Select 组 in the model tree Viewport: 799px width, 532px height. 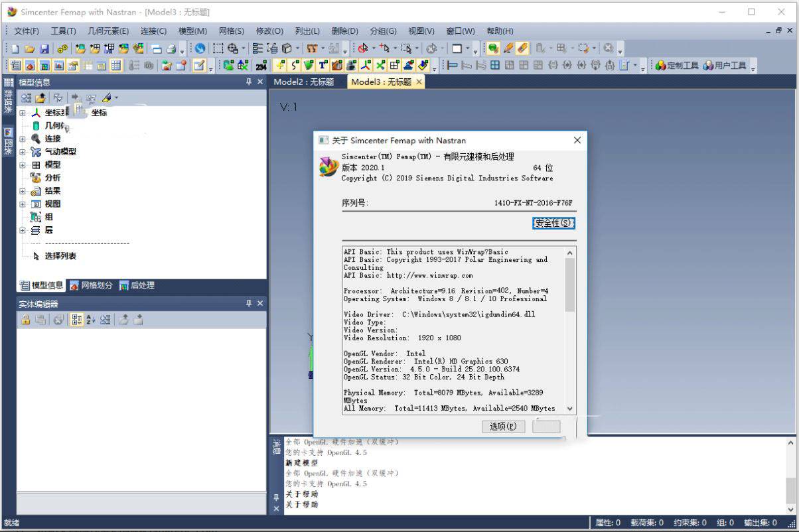(x=49, y=217)
